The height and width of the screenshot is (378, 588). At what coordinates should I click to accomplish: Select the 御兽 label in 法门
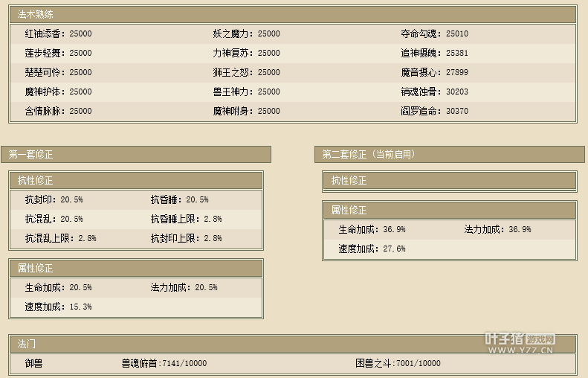pos(34,364)
